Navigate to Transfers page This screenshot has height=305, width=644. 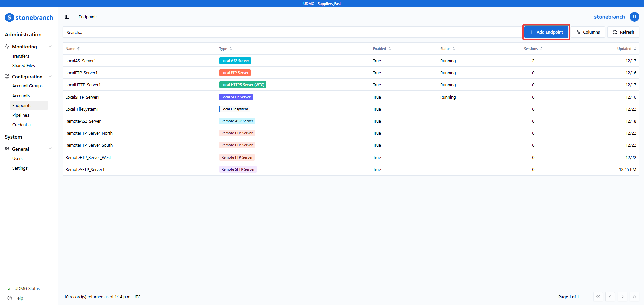pyautogui.click(x=21, y=56)
